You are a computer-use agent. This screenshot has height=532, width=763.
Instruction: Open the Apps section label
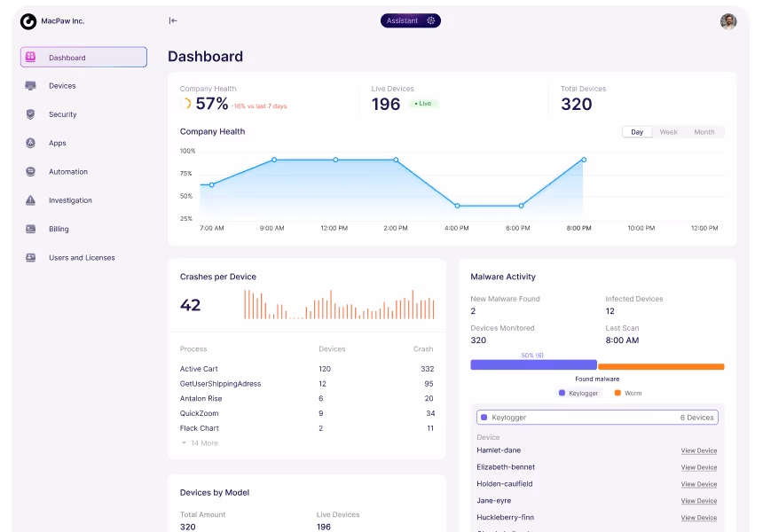click(x=58, y=143)
